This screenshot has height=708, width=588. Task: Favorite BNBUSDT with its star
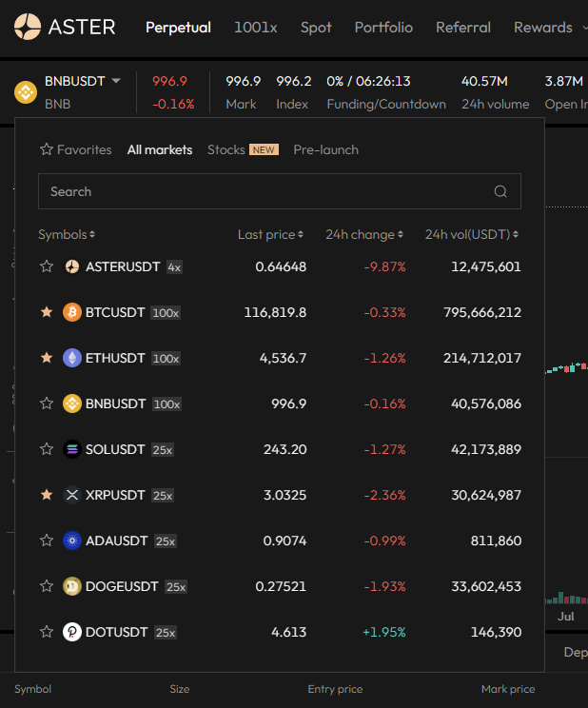[47, 403]
